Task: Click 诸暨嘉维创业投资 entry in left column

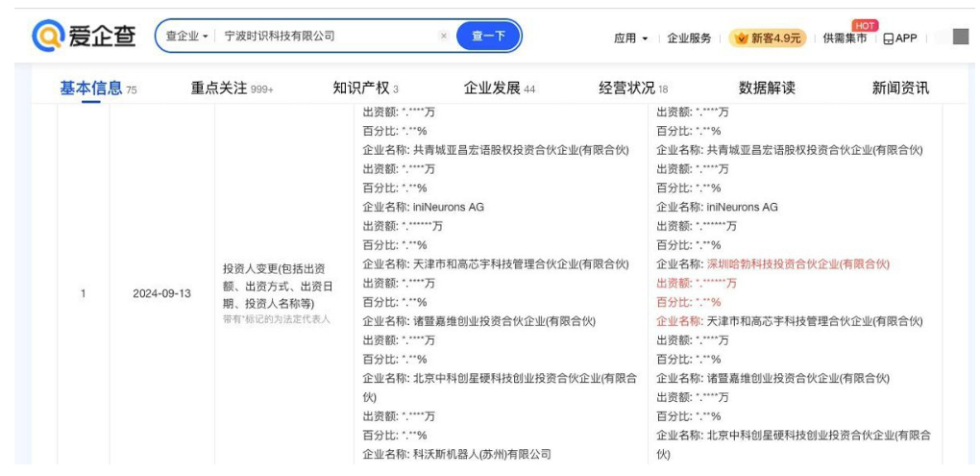Action: point(504,321)
